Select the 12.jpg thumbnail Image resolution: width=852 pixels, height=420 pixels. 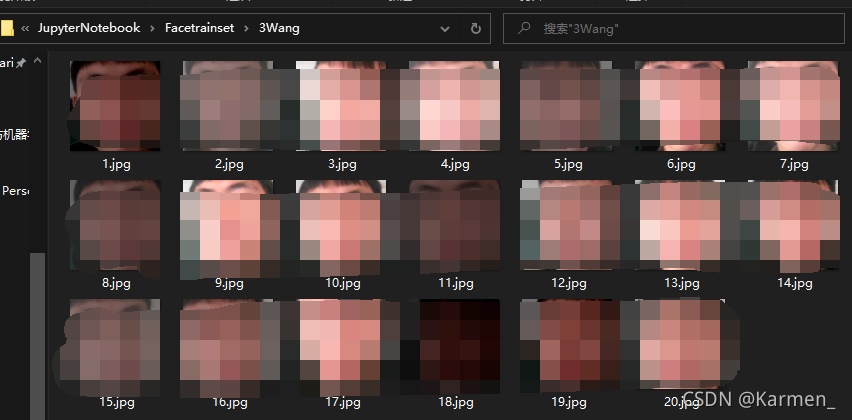click(567, 225)
